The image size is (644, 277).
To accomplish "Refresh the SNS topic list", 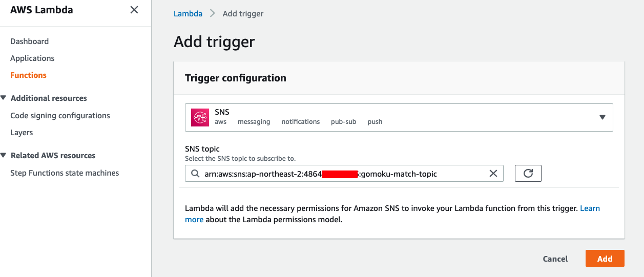I will pos(528,174).
